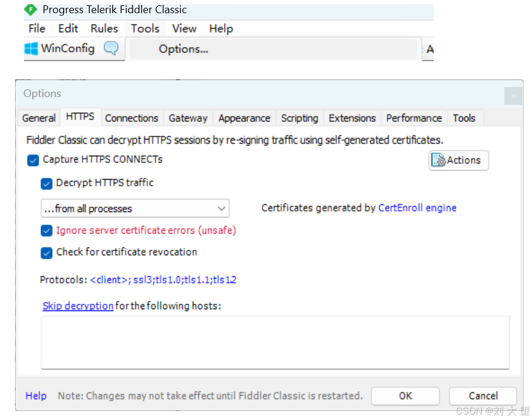Open the Extensions tab
532x420 pixels.
point(352,118)
